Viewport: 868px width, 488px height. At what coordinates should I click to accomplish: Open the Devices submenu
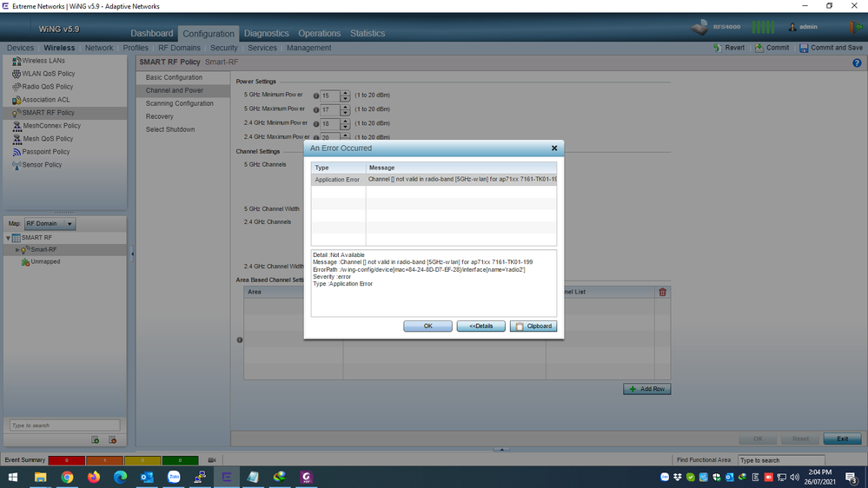(x=21, y=48)
